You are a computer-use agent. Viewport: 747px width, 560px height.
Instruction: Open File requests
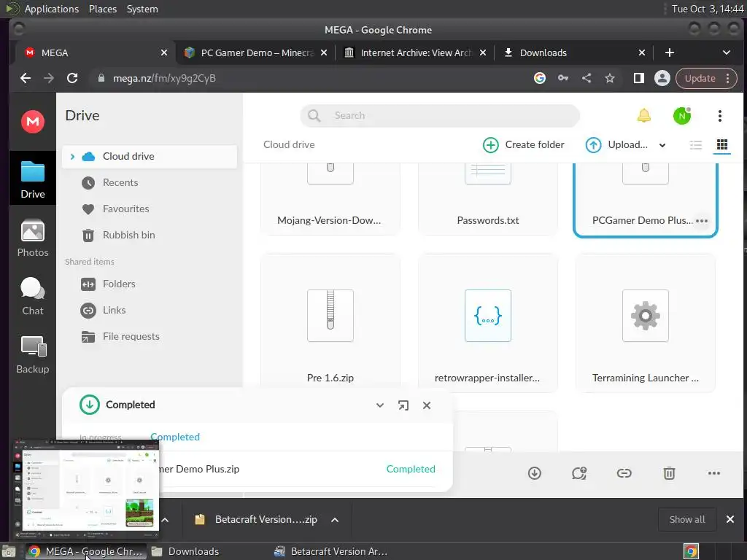tap(120, 336)
